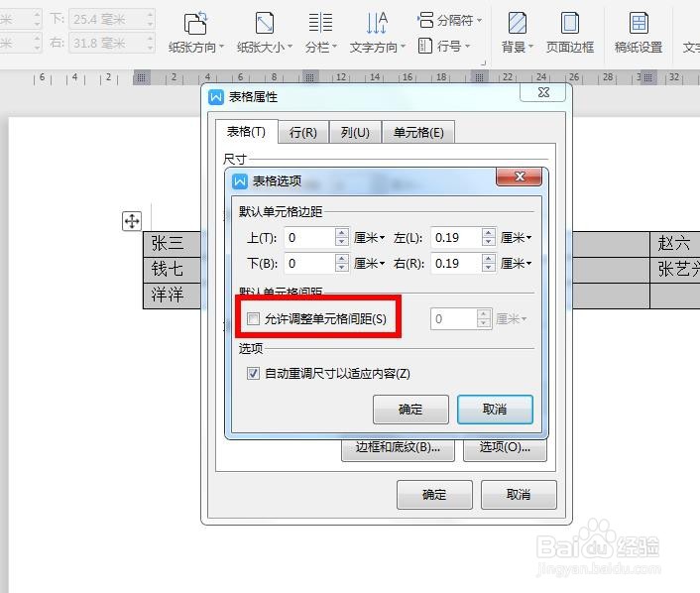Expand the 分栏 dropdown arrow
700x593 pixels.
point(334,47)
